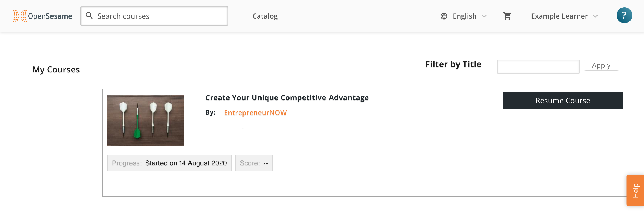Focus the Filter by Title field
This screenshot has height=218, width=644.
(538, 67)
